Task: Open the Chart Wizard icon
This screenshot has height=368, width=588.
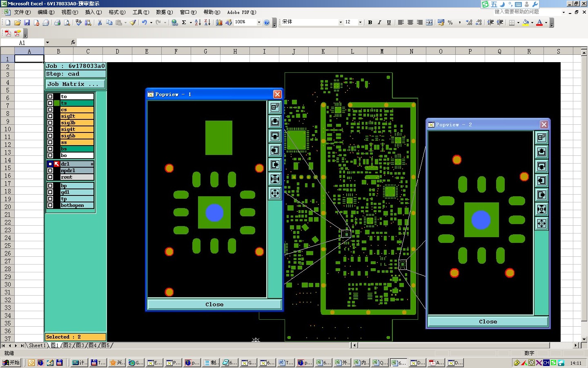Action: click(219, 22)
